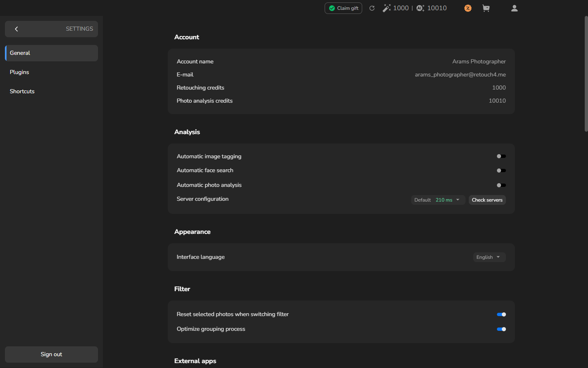Disable Reset selected photos when switching filter

tap(501, 314)
